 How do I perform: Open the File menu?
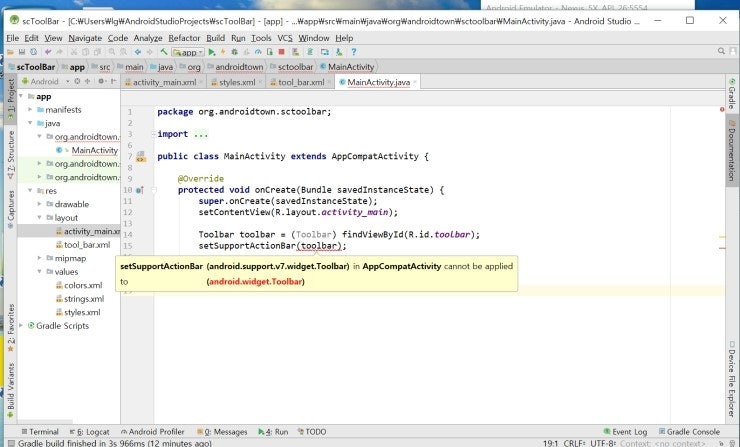[x=13, y=38]
